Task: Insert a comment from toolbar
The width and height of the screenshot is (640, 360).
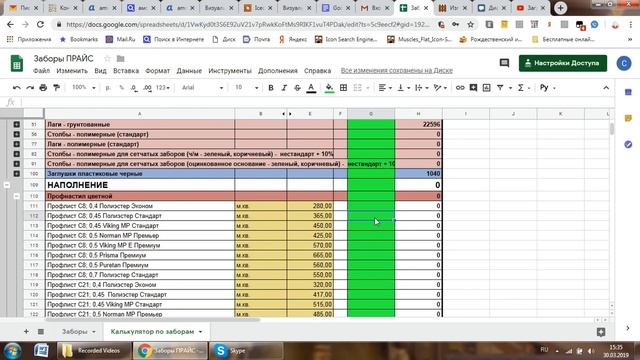Action: coord(473,88)
